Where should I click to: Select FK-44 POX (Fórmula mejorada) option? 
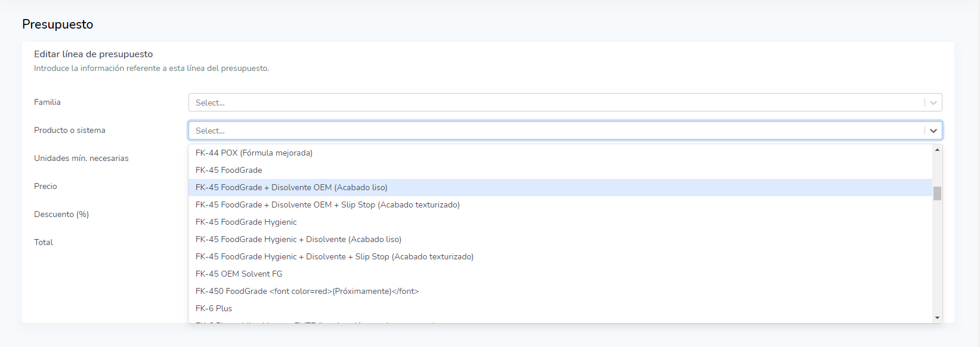point(254,153)
